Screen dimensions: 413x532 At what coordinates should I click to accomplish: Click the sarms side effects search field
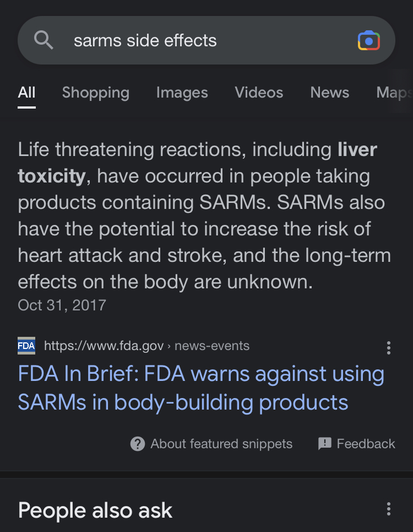(206, 40)
